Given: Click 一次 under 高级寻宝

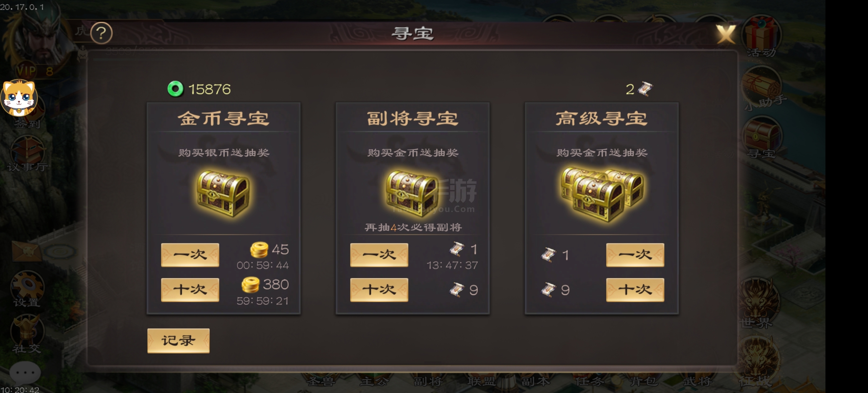Looking at the screenshot, I should coord(635,255).
